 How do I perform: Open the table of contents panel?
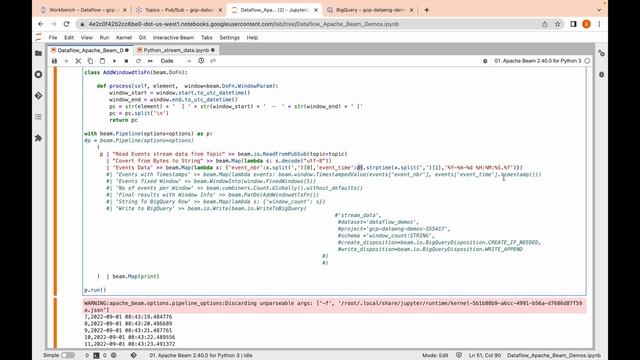[x=38, y=117]
